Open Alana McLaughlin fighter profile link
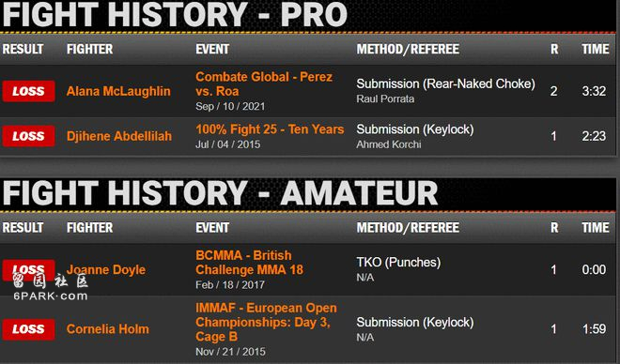This screenshot has width=620, height=364. tap(118, 91)
